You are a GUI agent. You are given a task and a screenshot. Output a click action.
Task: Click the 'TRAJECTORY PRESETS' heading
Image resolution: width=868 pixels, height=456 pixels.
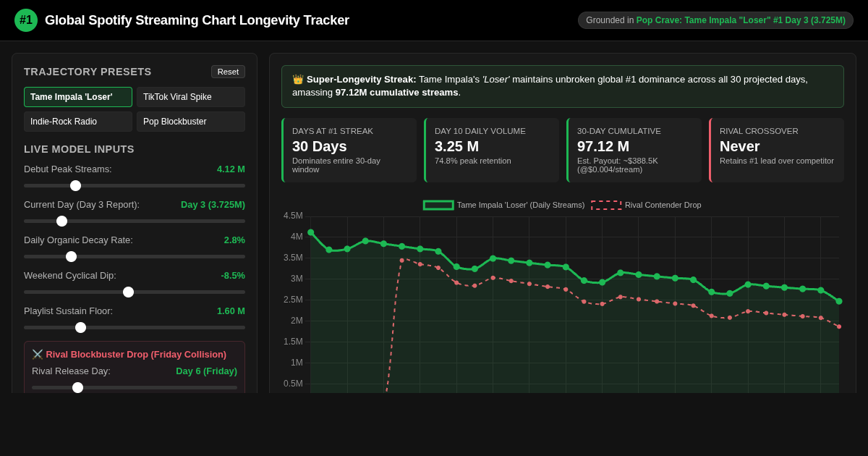click(88, 72)
